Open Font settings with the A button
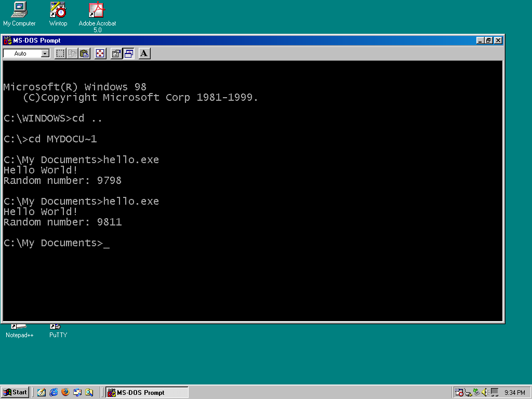 pyautogui.click(x=144, y=54)
